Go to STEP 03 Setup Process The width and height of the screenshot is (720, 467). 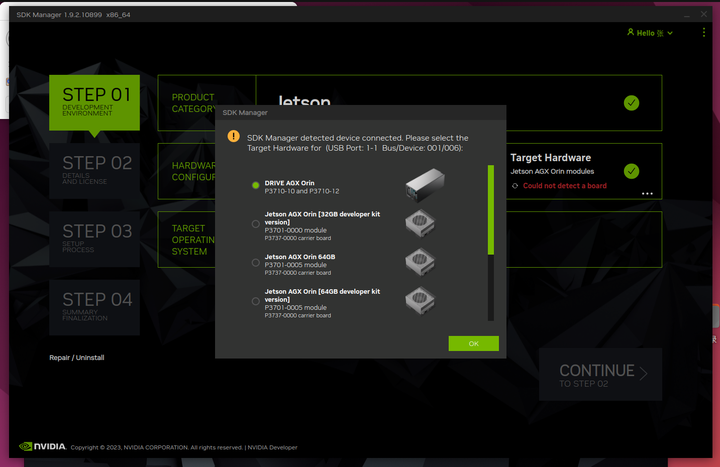[x=95, y=239]
